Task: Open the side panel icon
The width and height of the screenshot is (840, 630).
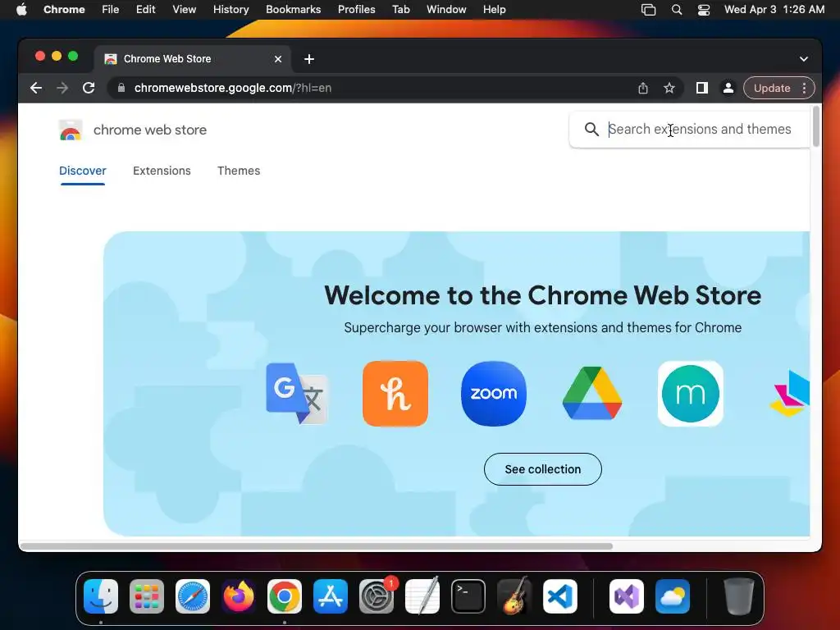Action: [x=702, y=88]
